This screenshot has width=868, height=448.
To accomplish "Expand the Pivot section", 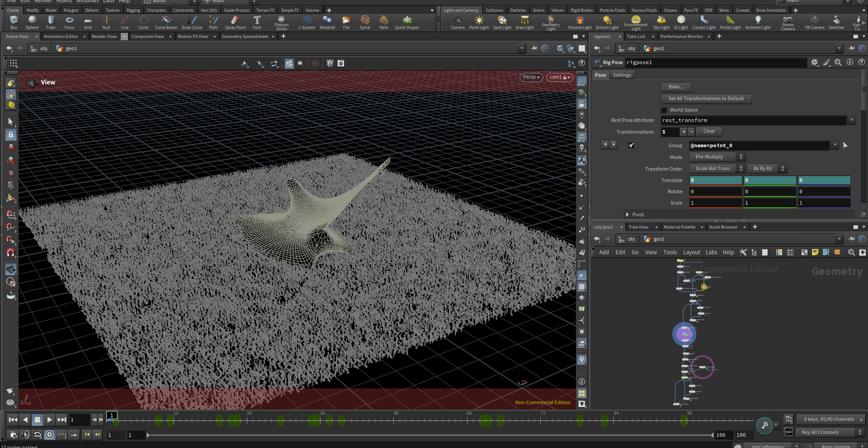I will click(x=635, y=215).
